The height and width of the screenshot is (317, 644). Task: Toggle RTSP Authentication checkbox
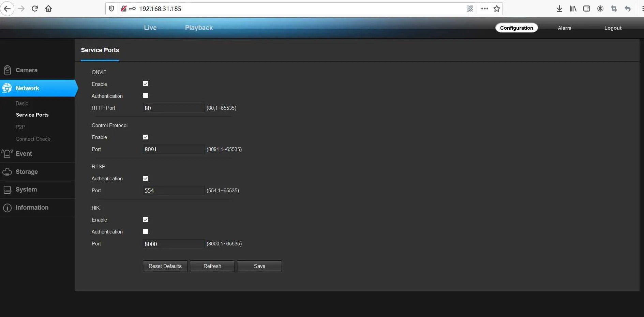click(146, 178)
